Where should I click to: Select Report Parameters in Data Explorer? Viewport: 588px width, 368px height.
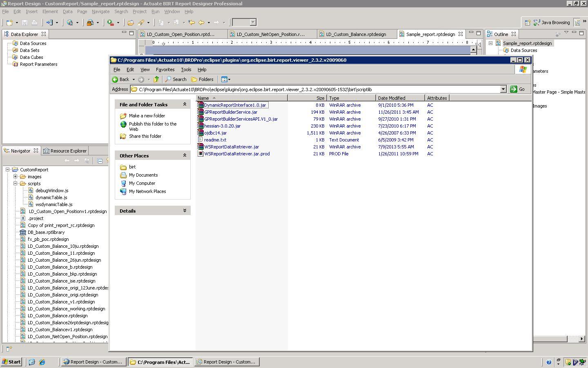point(38,64)
